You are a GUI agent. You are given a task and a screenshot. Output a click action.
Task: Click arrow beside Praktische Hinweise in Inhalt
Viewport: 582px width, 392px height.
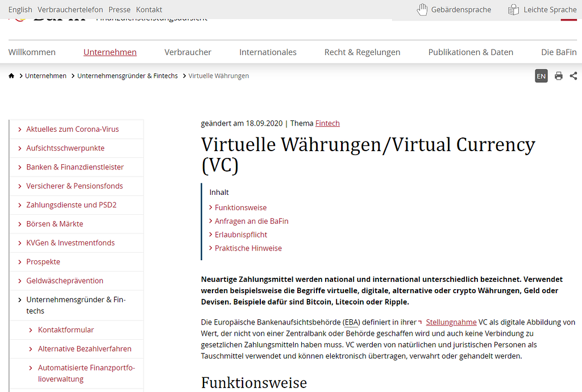210,248
